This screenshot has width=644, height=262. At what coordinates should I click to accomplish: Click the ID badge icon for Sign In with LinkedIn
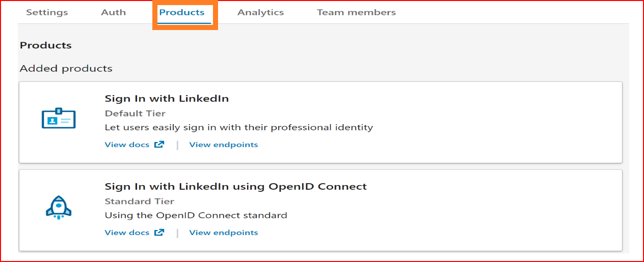pyautogui.click(x=58, y=118)
